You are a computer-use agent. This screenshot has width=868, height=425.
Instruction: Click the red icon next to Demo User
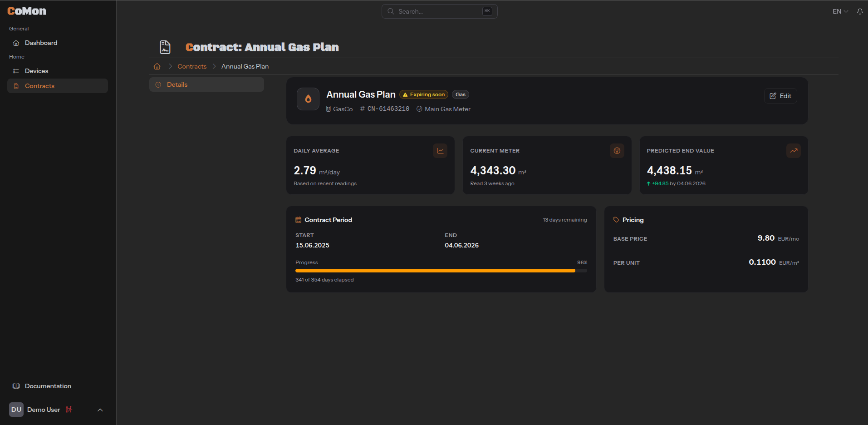point(69,410)
